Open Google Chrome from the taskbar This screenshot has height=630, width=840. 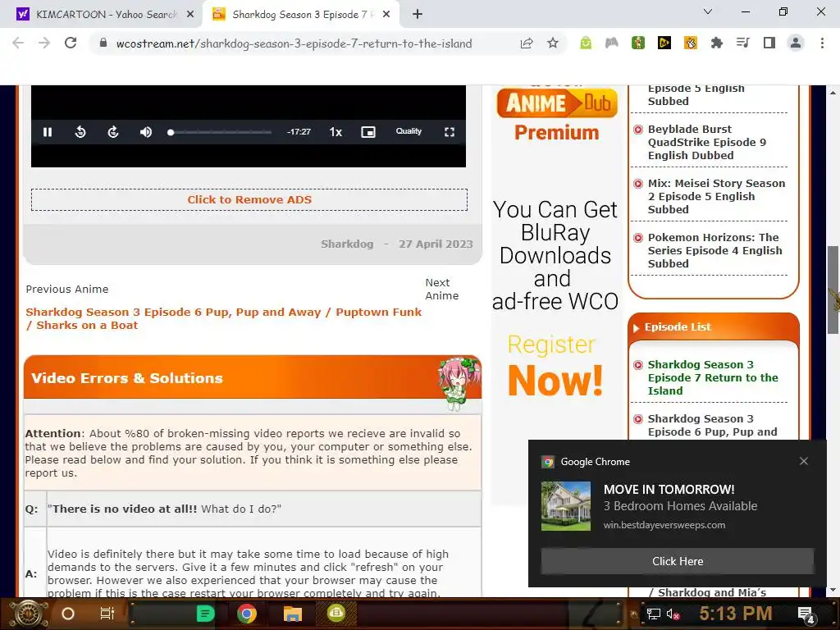click(x=247, y=614)
